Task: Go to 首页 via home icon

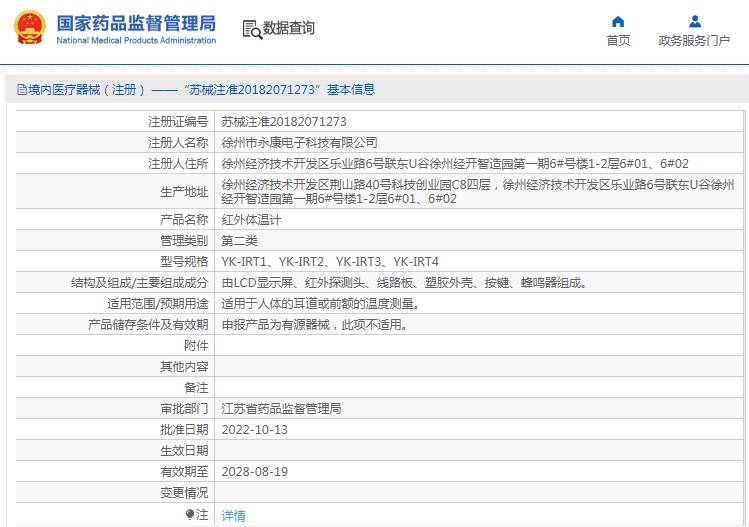Action: click(x=618, y=22)
